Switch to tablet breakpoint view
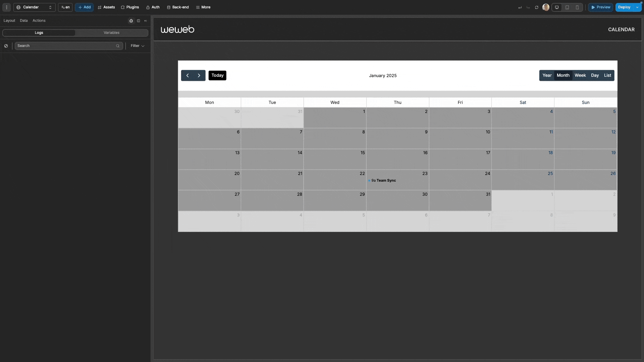 pos(567,7)
